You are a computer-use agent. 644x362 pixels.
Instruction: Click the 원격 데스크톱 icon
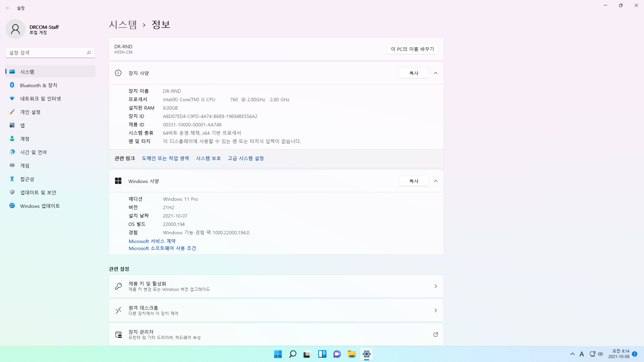[118, 310]
